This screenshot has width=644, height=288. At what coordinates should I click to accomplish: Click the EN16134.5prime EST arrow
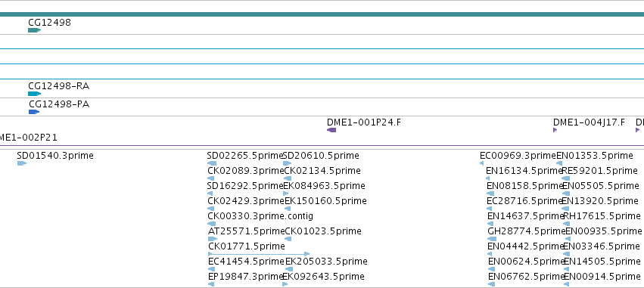click(x=488, y=178)
